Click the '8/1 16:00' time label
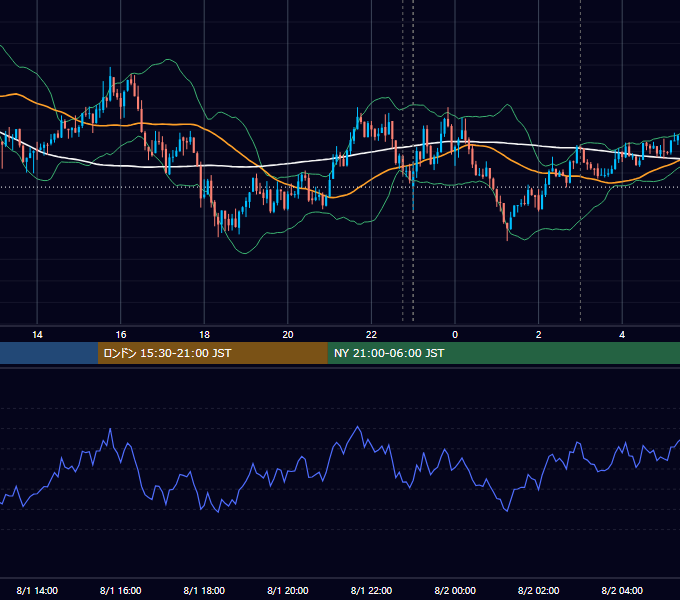This screenshot has height=600, width=680. pyautogui.click(x=121, y=590)
